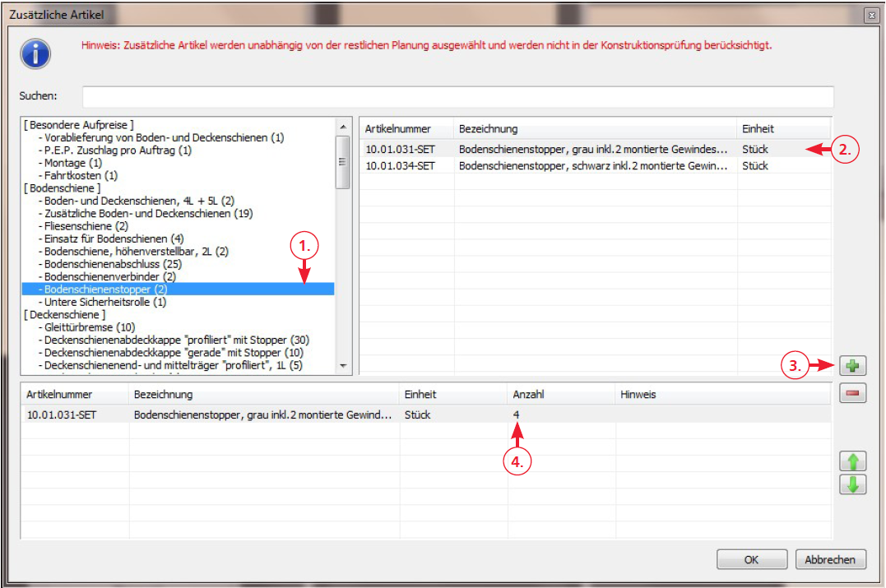The height and width of the screenshot is (588, 886).
Task: Click the blue info icon
Action: (35, 53)
